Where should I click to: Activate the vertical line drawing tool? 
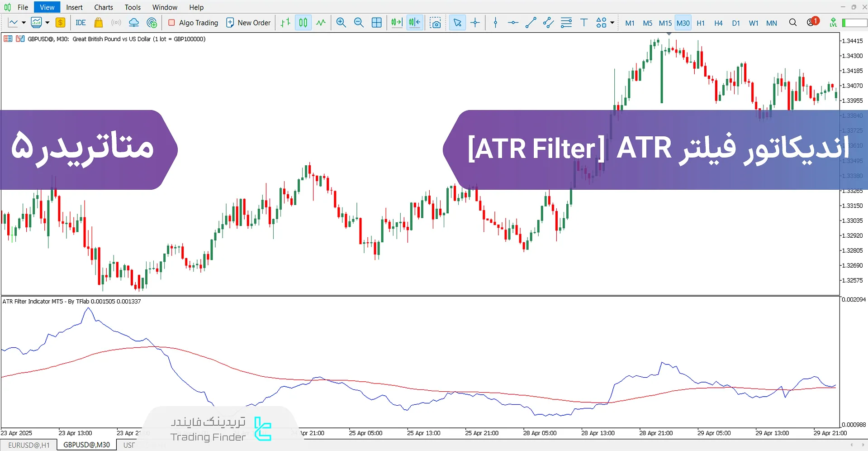pyautogui.click(x=495, y=23)
